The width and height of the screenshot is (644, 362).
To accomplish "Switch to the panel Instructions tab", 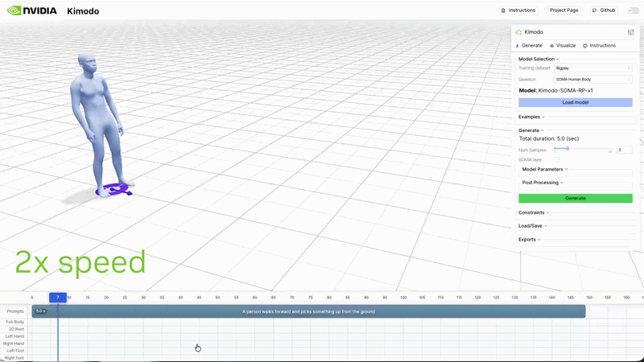I will click(599, 46).
